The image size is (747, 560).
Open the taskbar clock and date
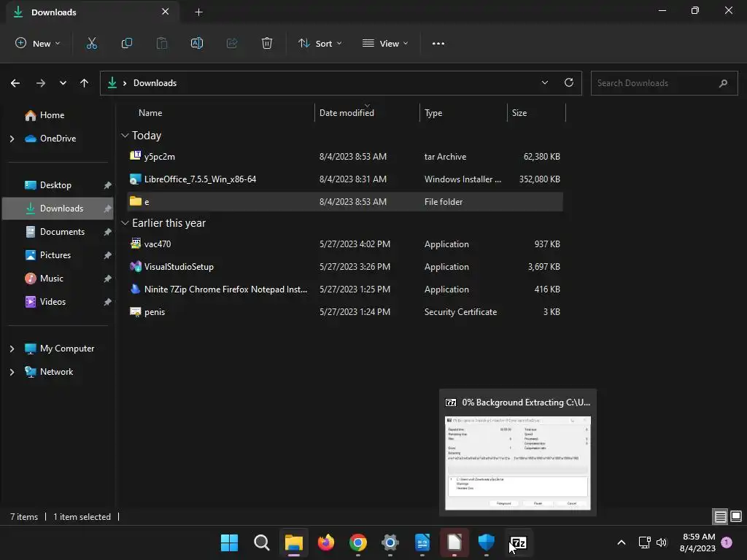(697, 542)
